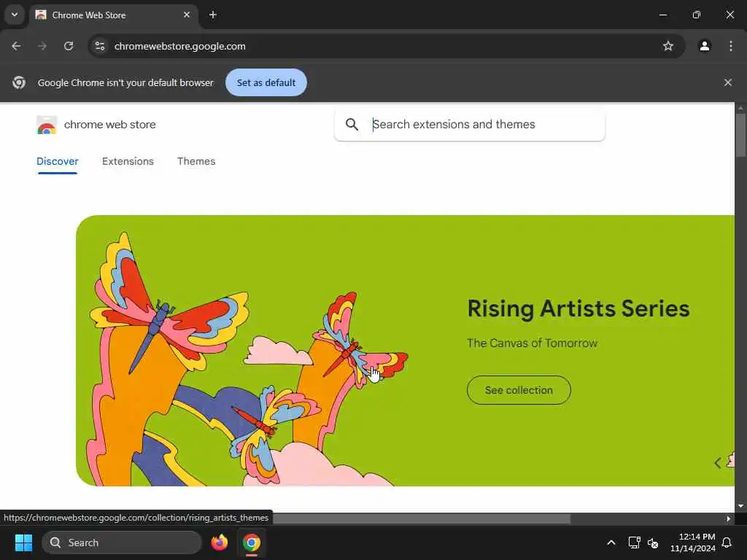Click the See collection button

(519, 390)
